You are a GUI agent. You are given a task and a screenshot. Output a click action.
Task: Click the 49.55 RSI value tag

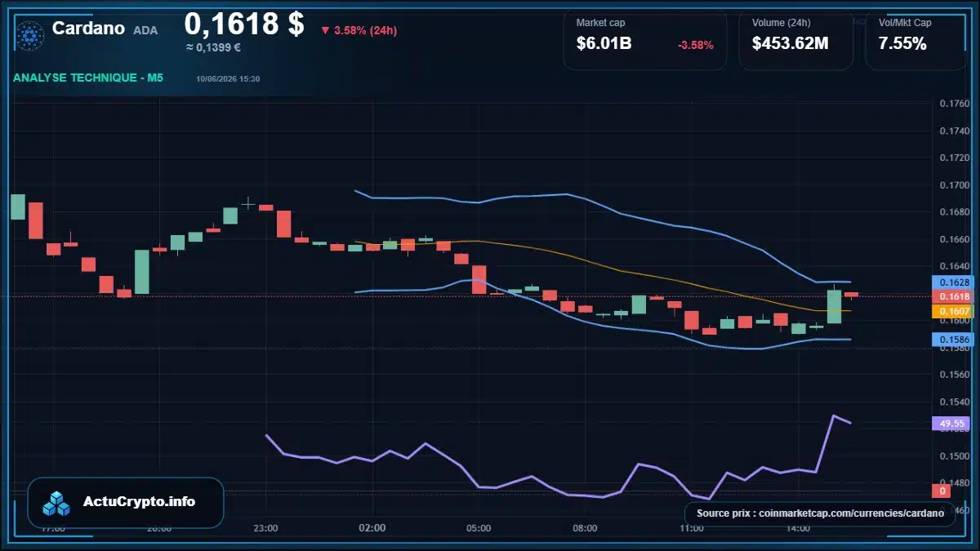click(x=949, y=424)
